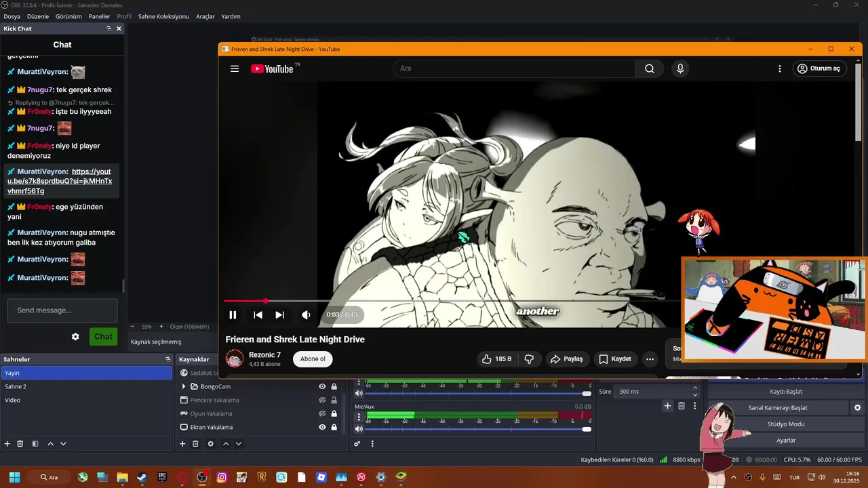This screenshot has width=868, height=488.
Task: Open Ayarlar settings button
Action: [x=786, y=441]
